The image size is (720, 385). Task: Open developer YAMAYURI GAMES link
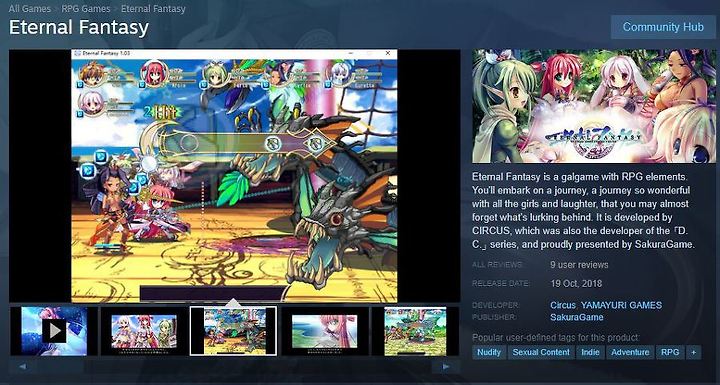(x=621, y=305)
